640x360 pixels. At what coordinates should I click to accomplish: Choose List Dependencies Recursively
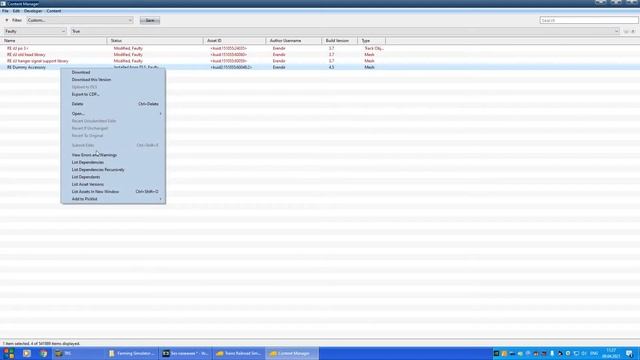[113, 170]
